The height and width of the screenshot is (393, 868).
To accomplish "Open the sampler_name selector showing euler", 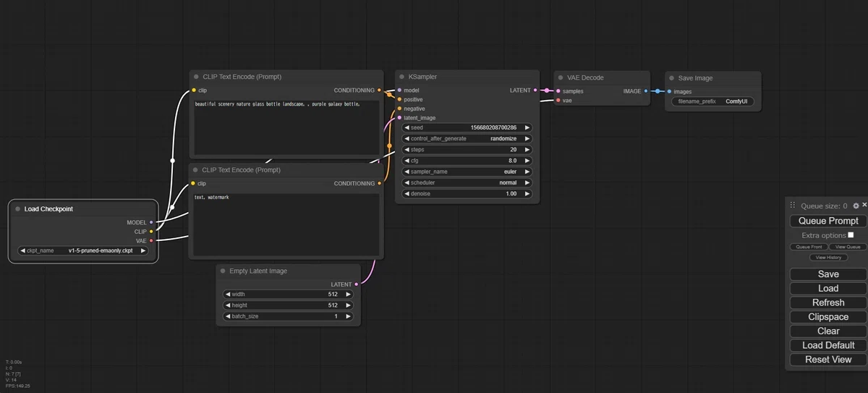I will (467, 172).
